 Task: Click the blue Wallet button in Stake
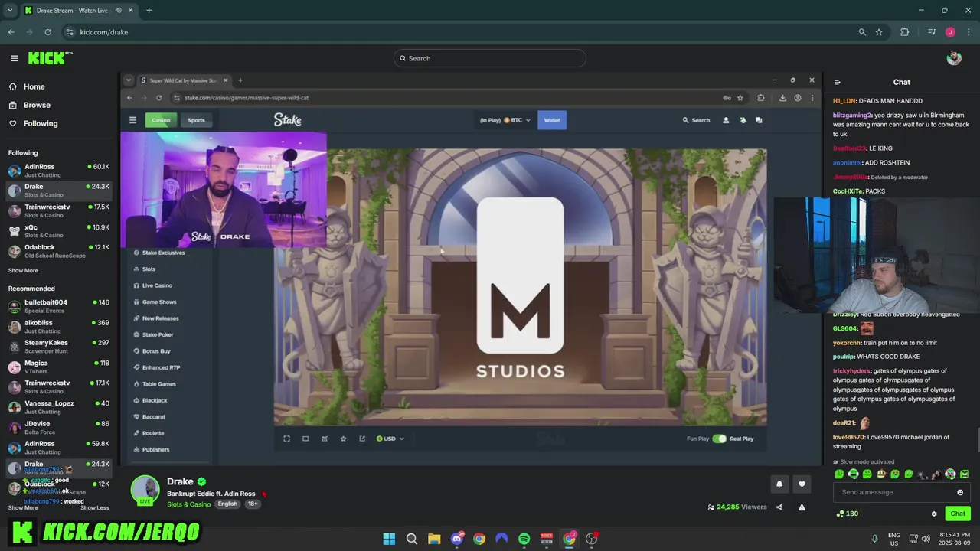coord(552,120)
